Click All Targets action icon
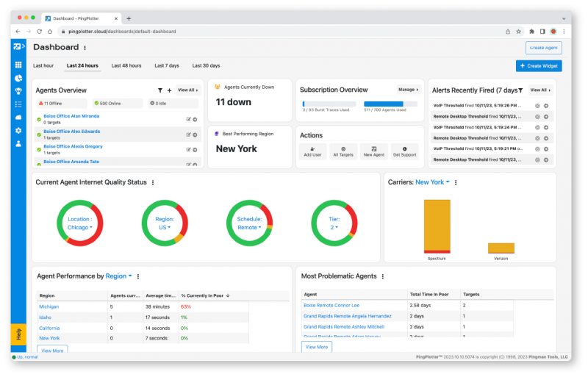This screenshot has height=377, width=588. pos(343,151)
